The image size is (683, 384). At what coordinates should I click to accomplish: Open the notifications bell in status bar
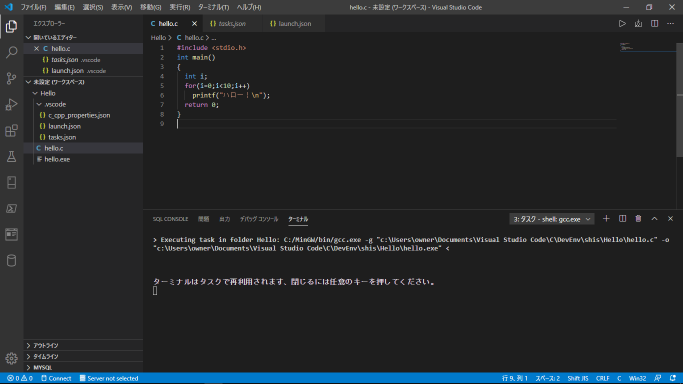point(673,378)
